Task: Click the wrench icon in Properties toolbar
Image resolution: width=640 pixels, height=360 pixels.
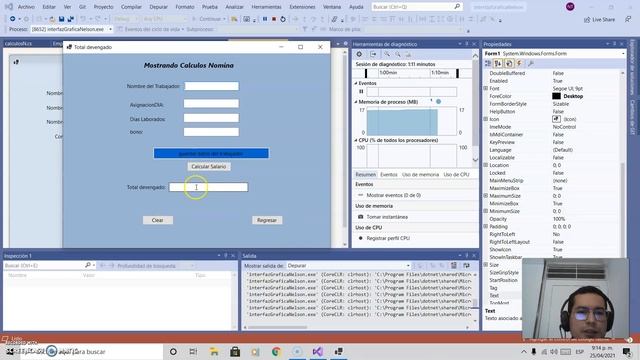Action: (x=531, y=63)
